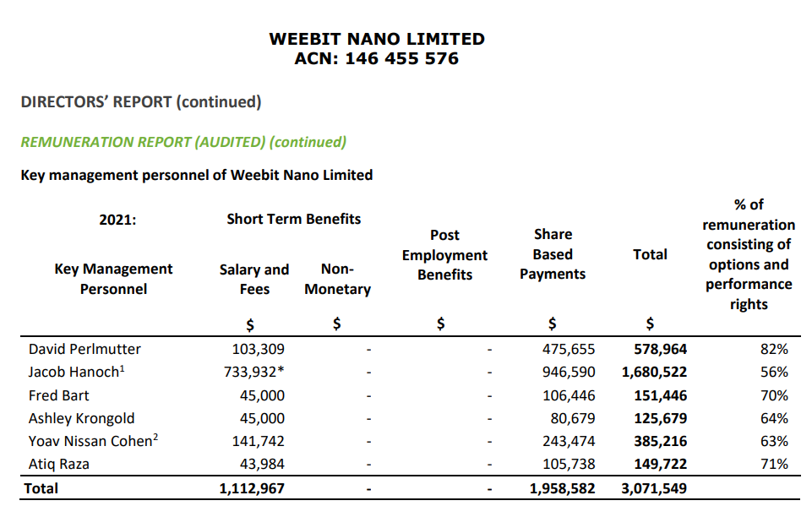812x517 pixels.
Task: Click the Salary and Fees column header
Action: click(x=253, y=279)
